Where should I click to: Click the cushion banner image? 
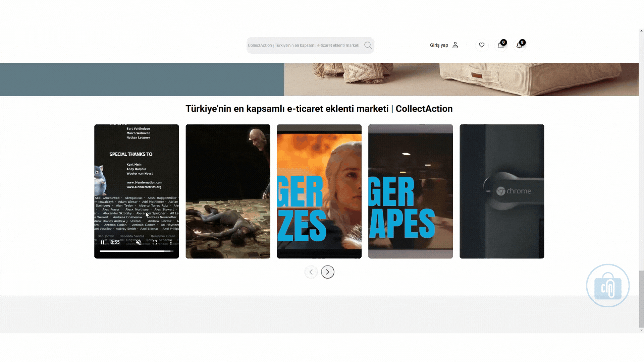[x=461, y=79]
